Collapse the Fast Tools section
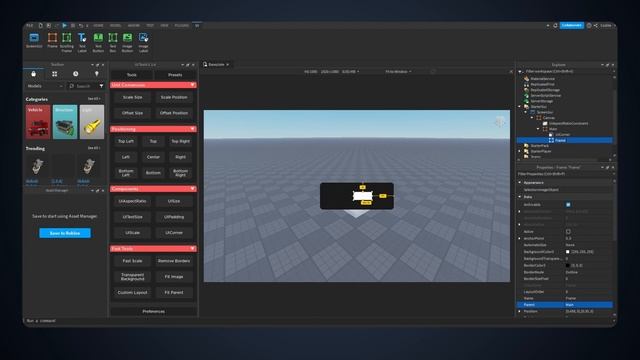640x360 pixels. coord(192,249)
